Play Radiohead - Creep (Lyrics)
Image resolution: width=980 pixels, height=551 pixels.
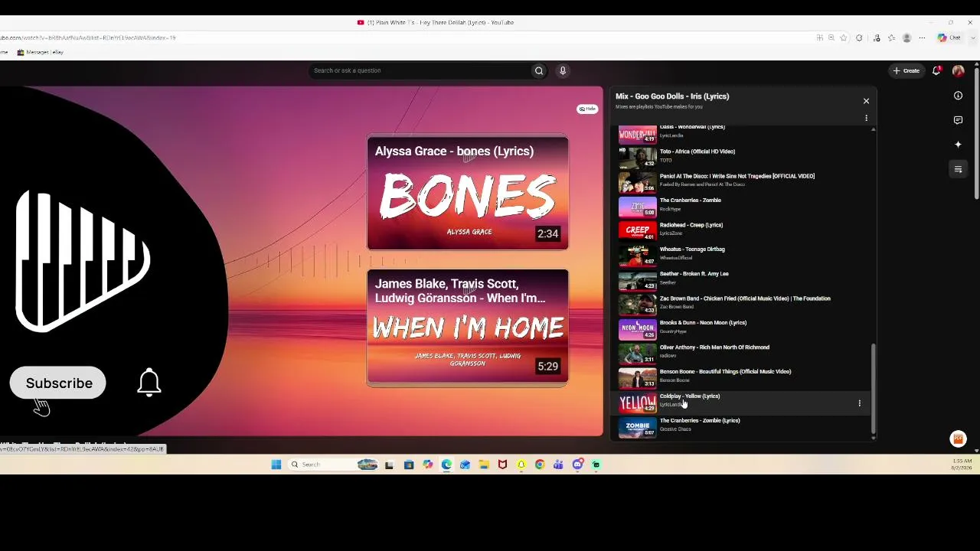point(743,230)
